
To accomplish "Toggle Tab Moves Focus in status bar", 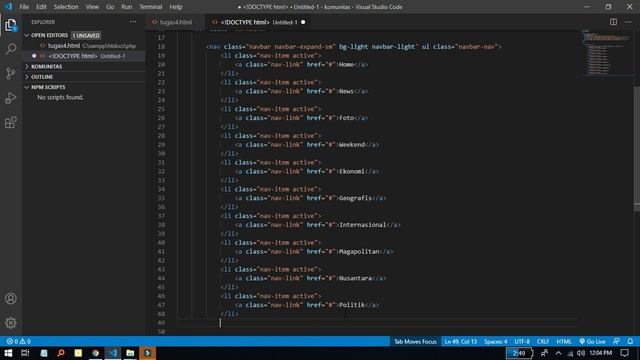I will 415,342.
